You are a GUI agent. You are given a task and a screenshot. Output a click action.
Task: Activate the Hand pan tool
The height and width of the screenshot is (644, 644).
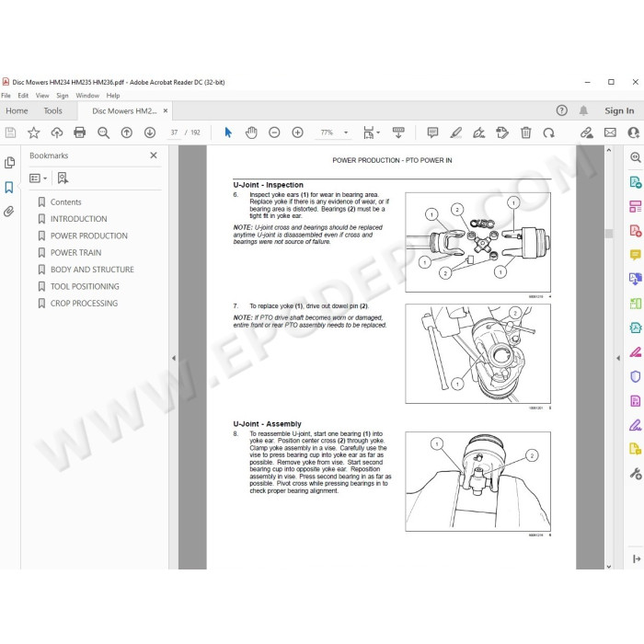[x=251, y=132]
